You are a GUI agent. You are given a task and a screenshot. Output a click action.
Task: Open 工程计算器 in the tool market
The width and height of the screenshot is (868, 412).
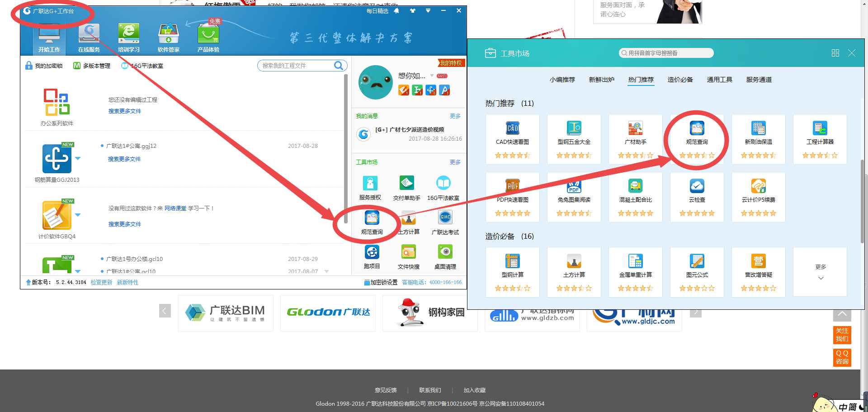tap(820, 139)
